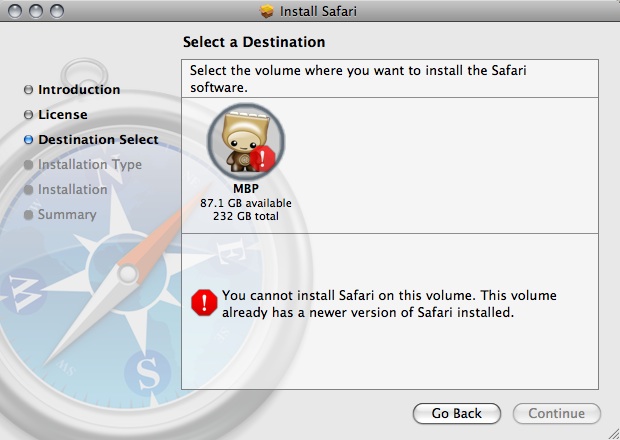This screenshot has width=620, height=440.
Task: Click the "MBP" volume name label
Action: point(246,189)
